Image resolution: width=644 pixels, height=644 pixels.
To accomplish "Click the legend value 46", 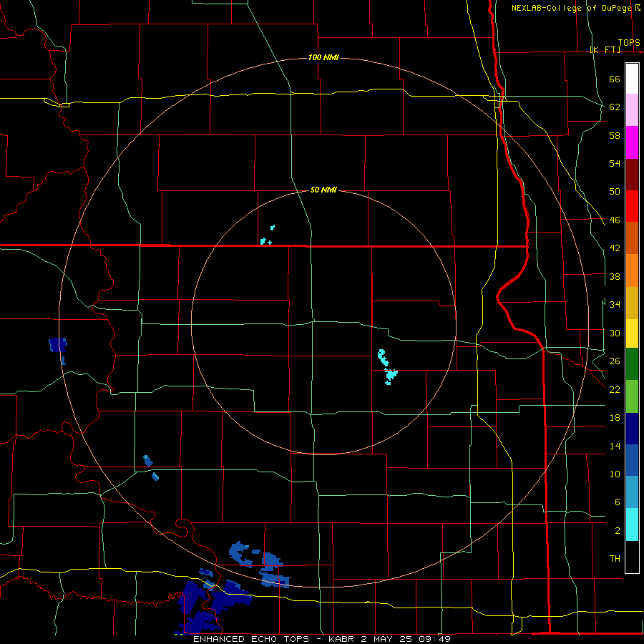I will pyautogui.click(x=615, y=220).
